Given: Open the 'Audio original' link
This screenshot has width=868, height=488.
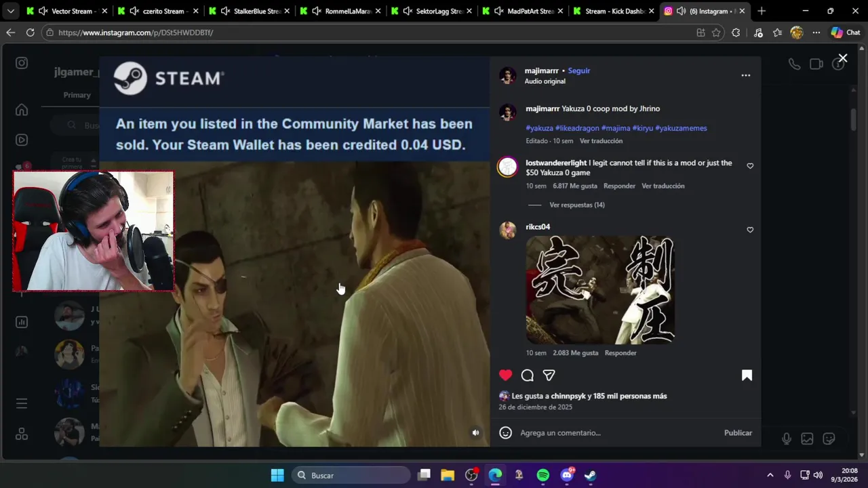Looking at the screenshot, I should 545,81.
